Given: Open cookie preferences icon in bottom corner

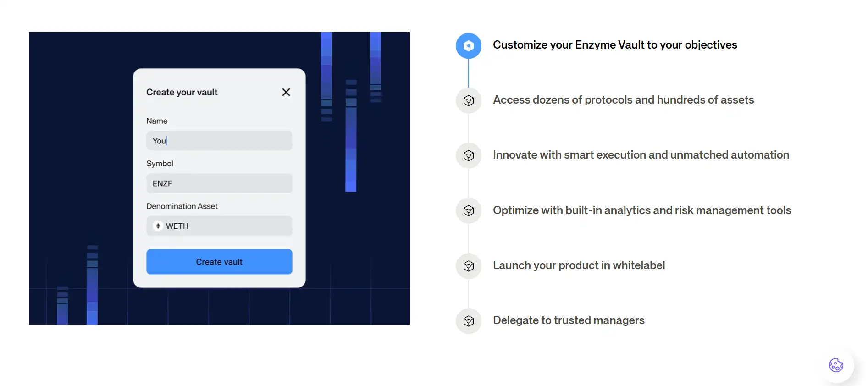Looking at the screenshot, I should (836, 365).
